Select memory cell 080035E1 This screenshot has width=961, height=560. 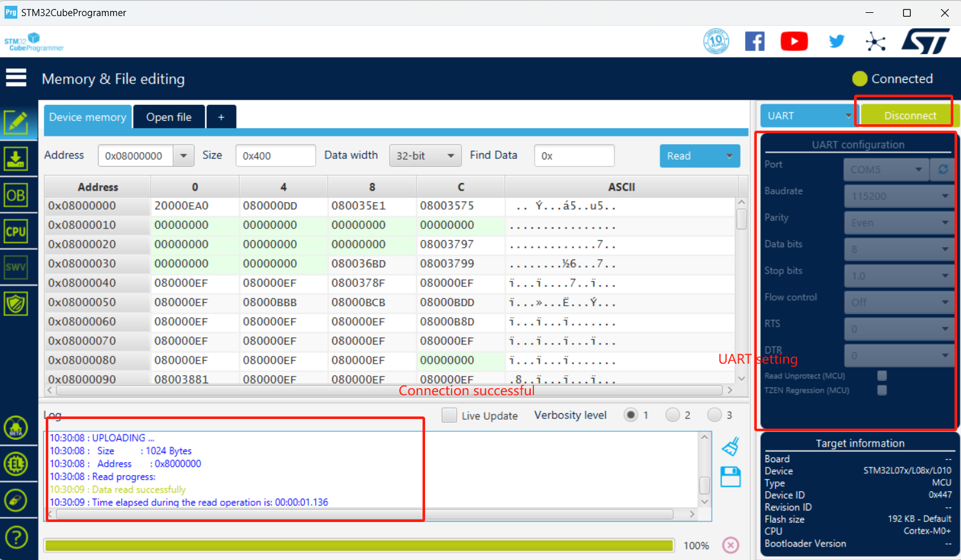coord(372,206)
